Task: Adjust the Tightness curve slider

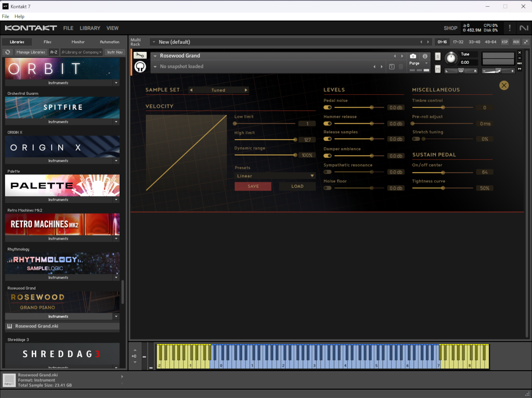Action: (442, 188)
